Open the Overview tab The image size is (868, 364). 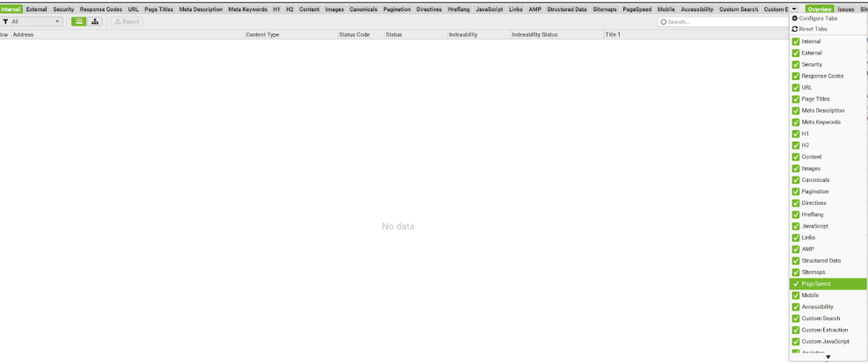coord(819,9)
